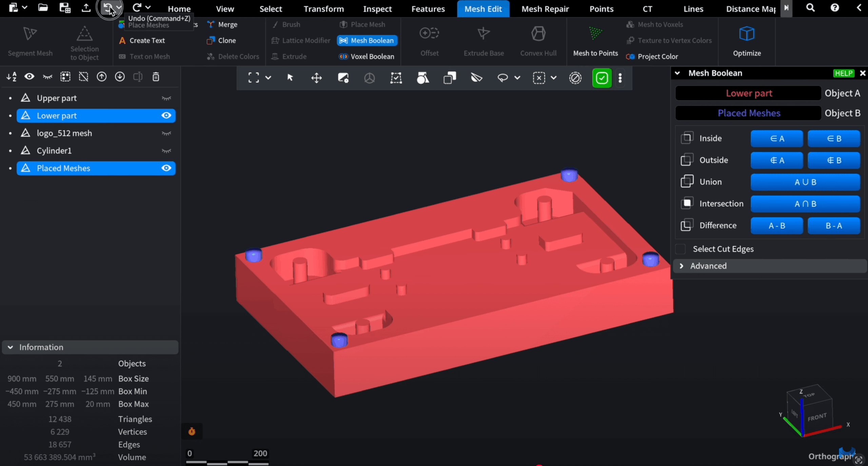The width and height of the screenshot is (868, 466).
Task: Click the green checkmark viewport button
Action: (601, 78)
